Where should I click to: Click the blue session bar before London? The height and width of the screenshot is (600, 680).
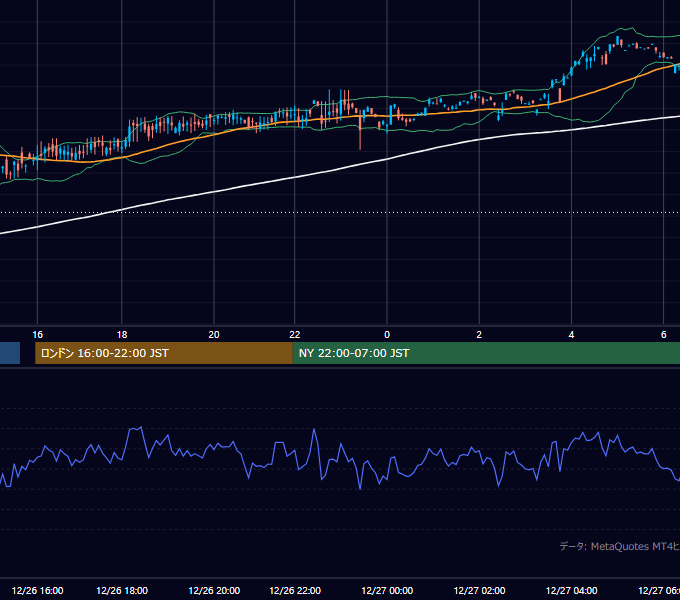(10, 353)
